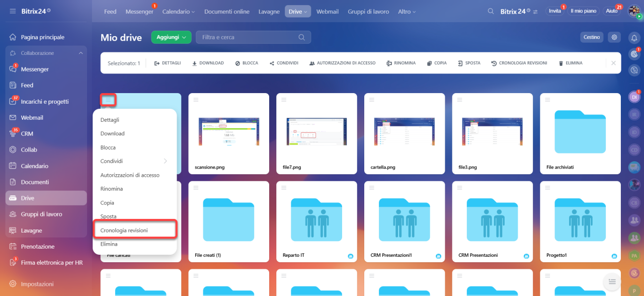
Task: Click Il mio piano button
Action: [583, 11]
